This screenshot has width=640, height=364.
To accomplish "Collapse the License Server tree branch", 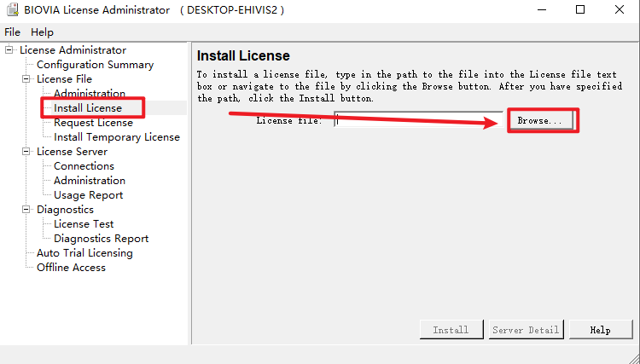I will 26,152.
